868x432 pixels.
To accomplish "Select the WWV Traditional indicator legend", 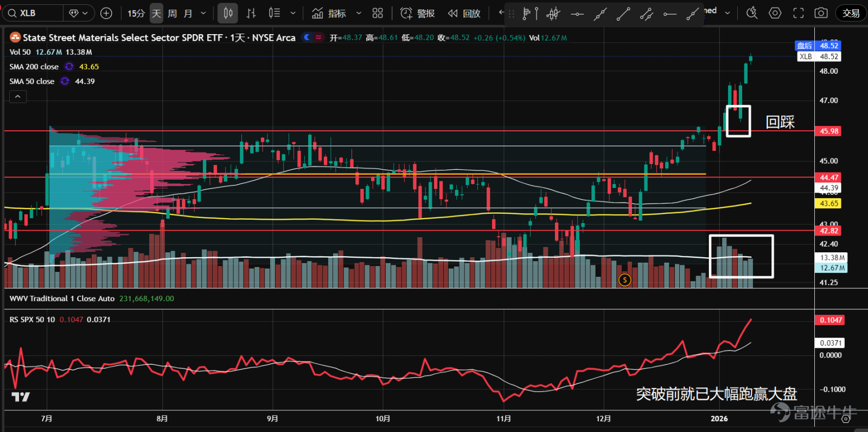I will tap(62, 298).
